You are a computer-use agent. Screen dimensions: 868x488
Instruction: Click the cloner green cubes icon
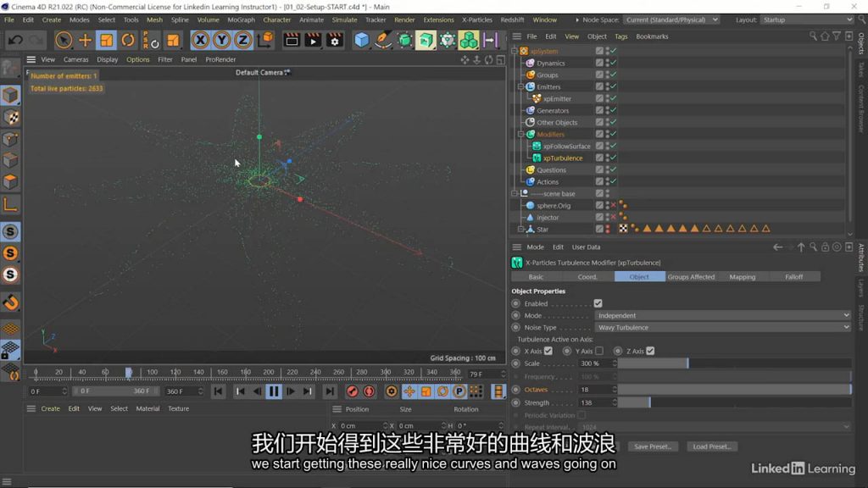coord(468,41)
